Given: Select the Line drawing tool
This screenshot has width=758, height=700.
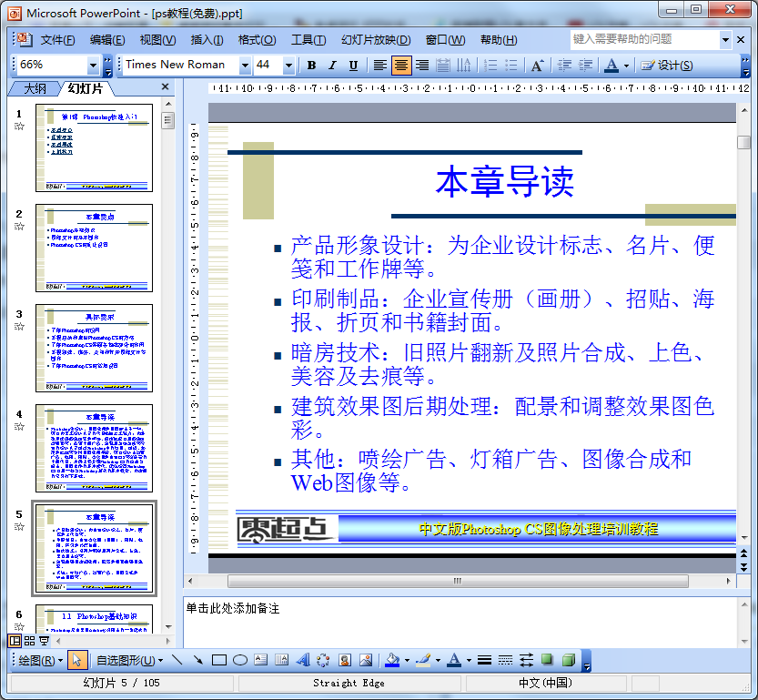Looking at the screenshot, I should (177, 660).
